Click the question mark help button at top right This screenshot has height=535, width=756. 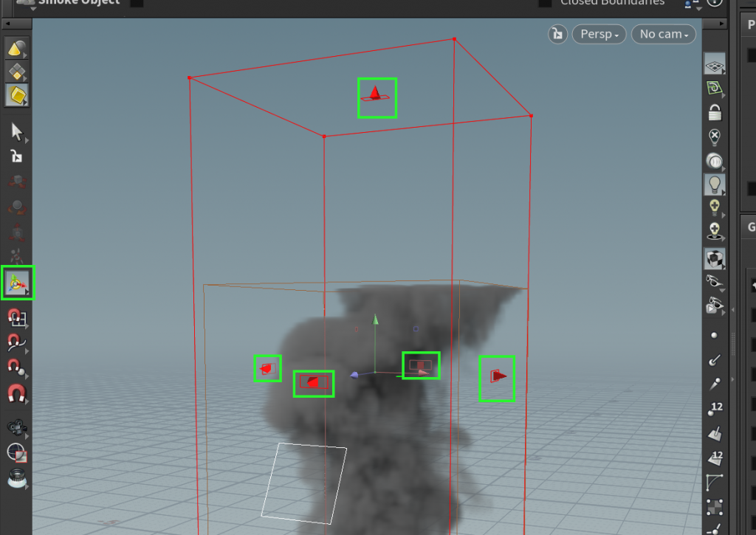pyautogui.click(x=715, y=4)
